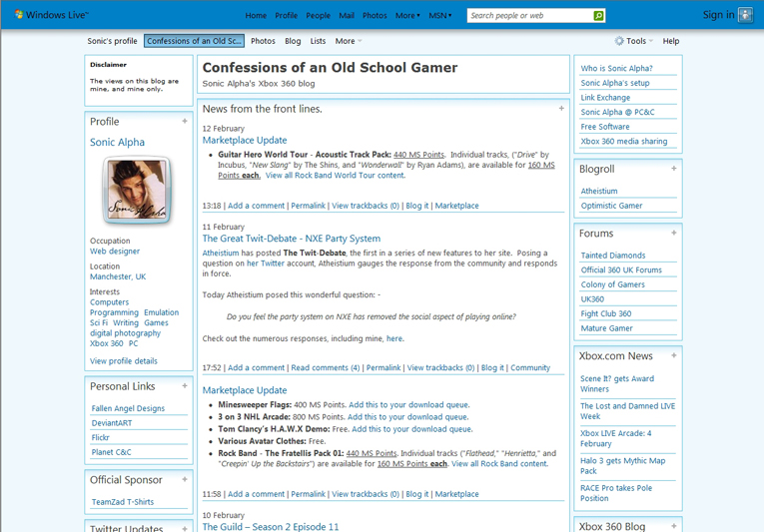
Task: Expand News from the front lines plus
Action: (561, 108)
